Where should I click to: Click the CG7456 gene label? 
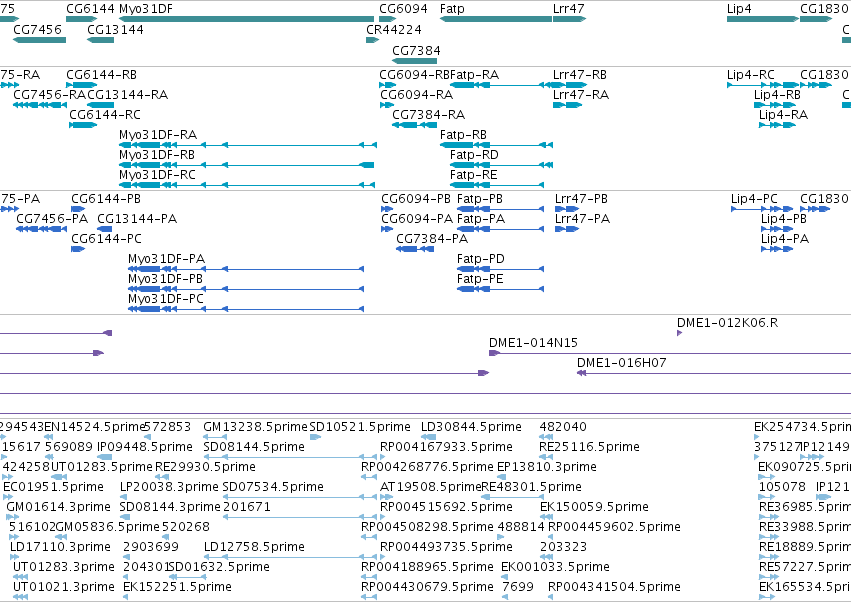pyautogui.click(x=37, y=29)
